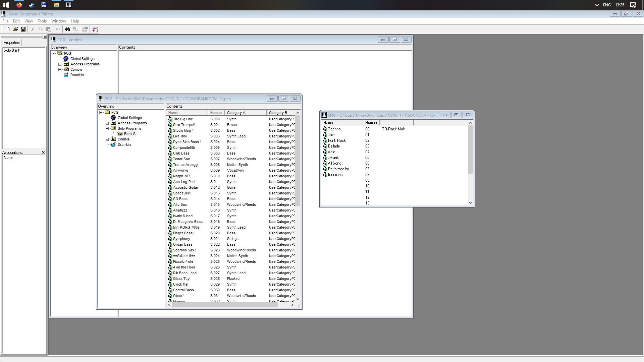Open the Tools menu
644x362 pixels.
pyautogui.click(x=42, y=21)
